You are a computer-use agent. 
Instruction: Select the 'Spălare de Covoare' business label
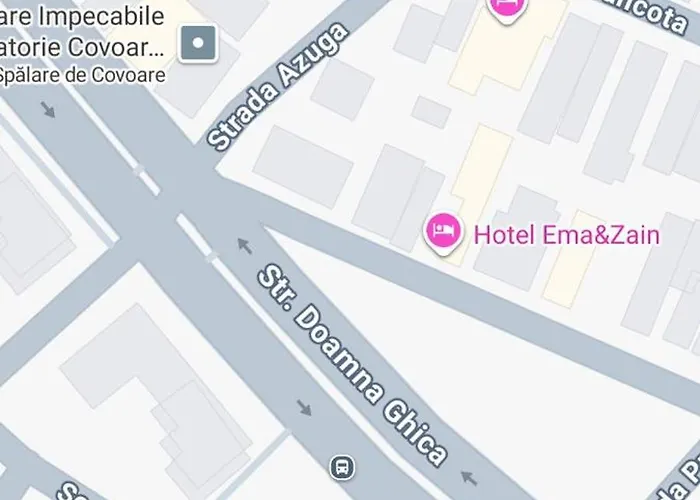point(82,75)
